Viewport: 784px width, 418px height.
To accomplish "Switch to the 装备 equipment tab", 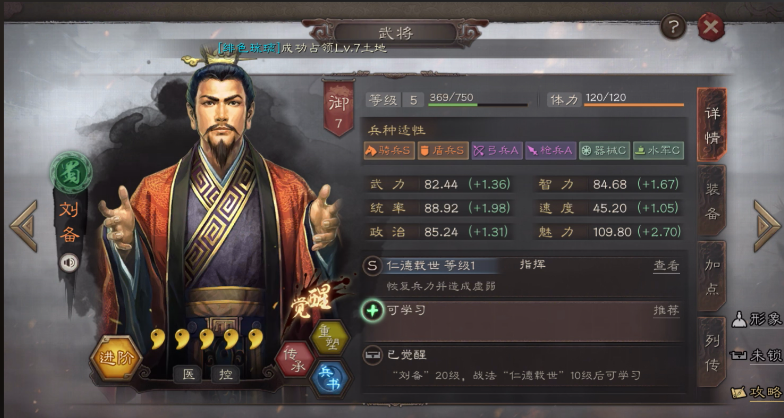I will (712, 201).
